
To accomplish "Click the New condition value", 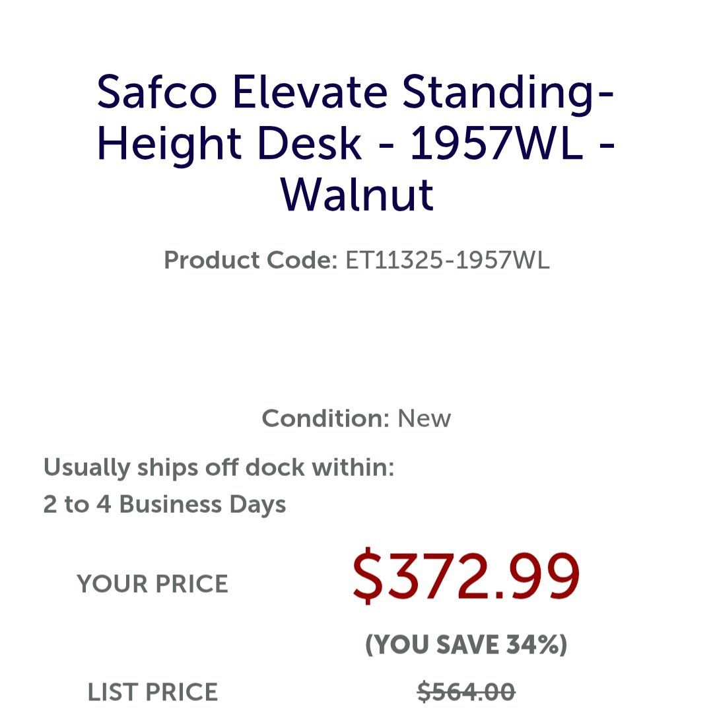I will [424, 418].
